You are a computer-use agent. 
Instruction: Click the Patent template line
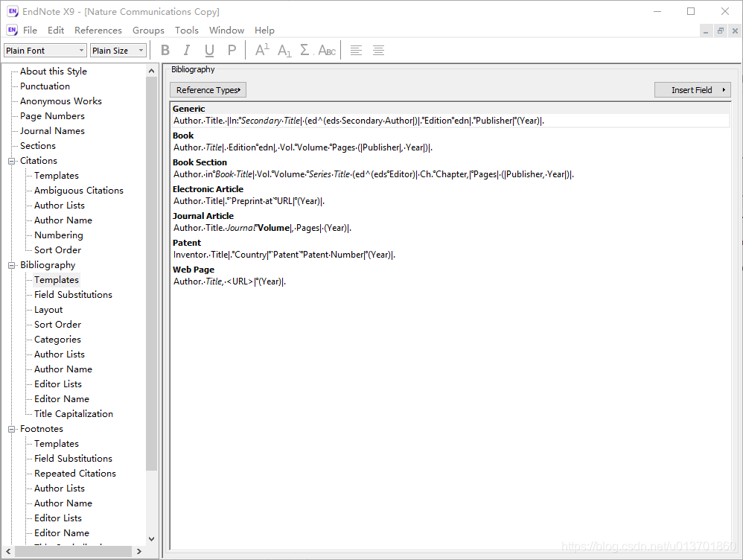[x=284, y=255]
